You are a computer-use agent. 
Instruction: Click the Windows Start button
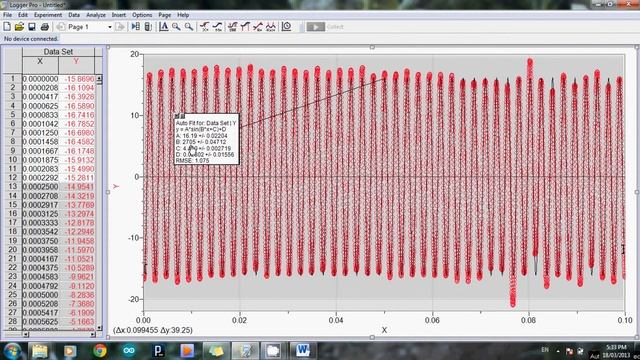pyautogui.click(x=12, y=351)
